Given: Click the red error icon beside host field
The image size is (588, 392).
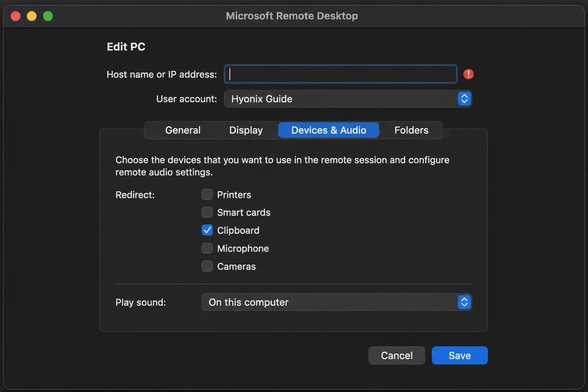Looking at the screenshot, I should (468, 74).
